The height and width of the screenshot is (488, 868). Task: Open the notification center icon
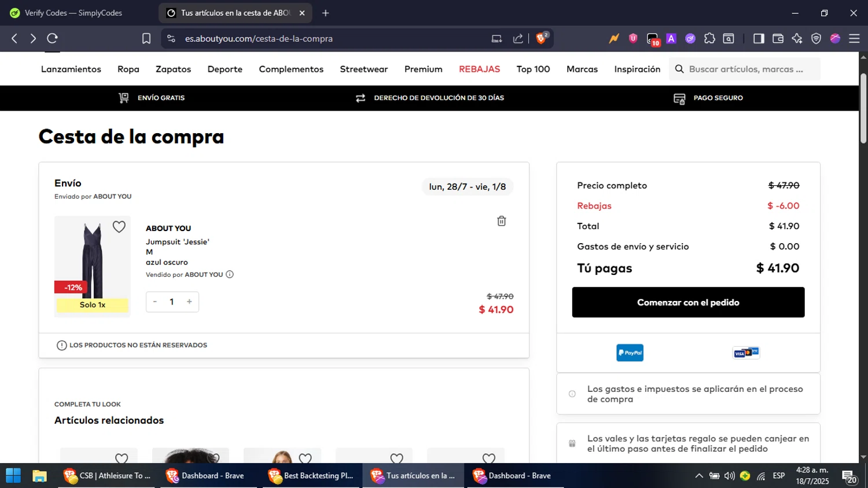click(x=849, y=476)
